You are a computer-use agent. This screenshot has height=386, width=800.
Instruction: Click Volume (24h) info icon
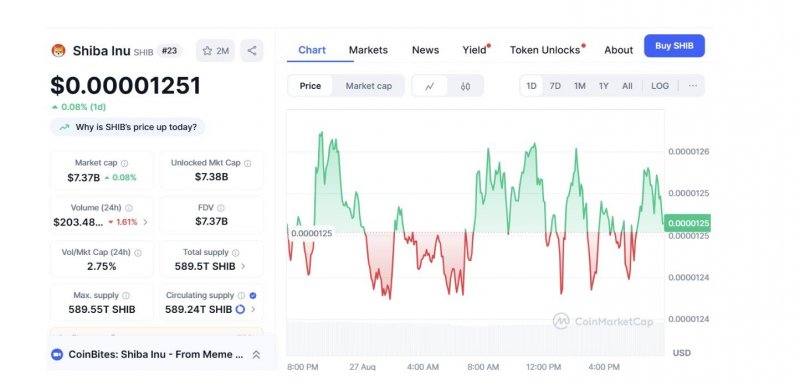tap(129, 208)
